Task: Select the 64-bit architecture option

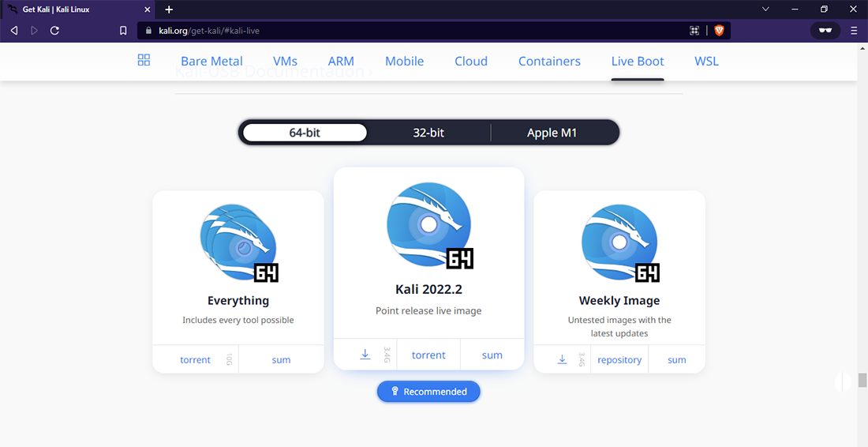Action: click(x=305, y=133)
